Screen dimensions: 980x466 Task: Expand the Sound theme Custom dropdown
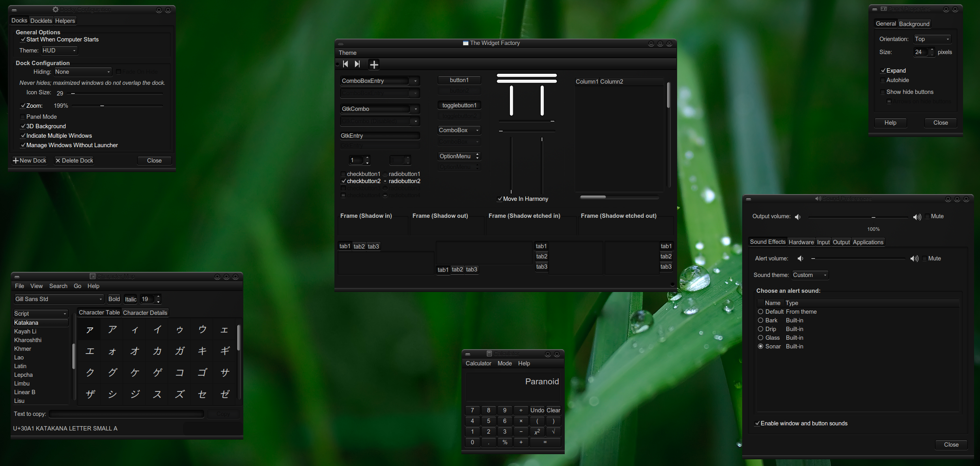pyautogui.click(x=810, y=275)
